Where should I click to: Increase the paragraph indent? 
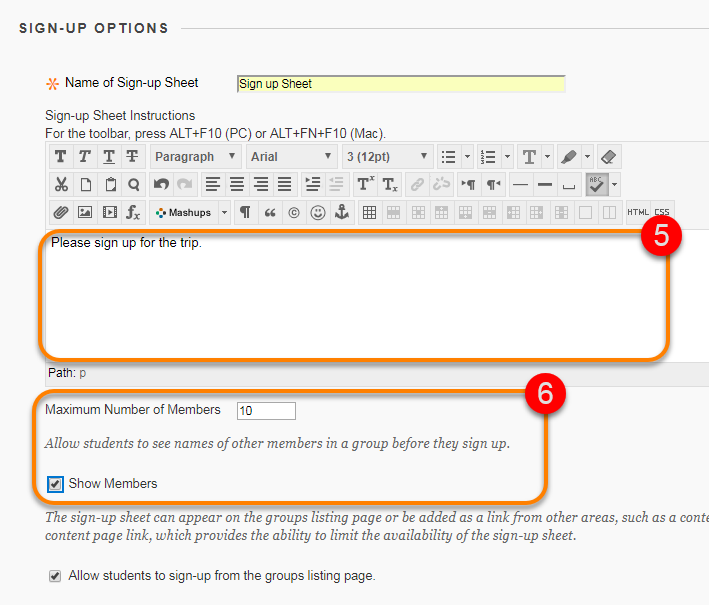312,184
